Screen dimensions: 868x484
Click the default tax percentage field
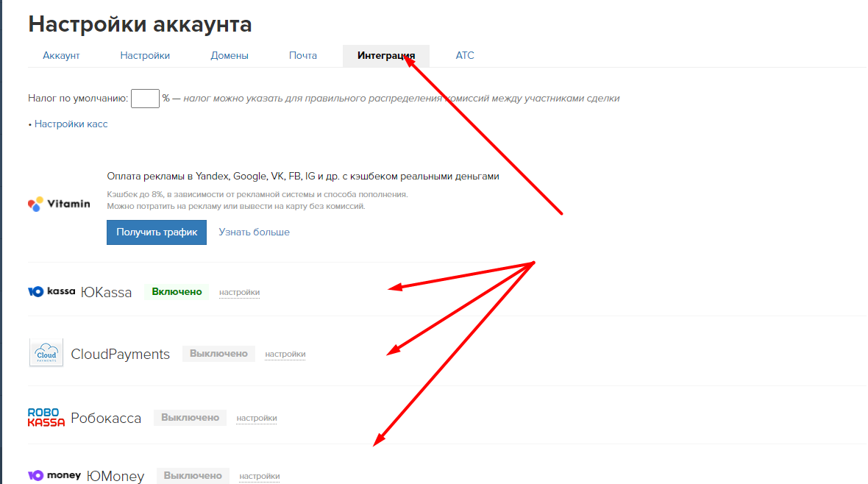[145, 99]
